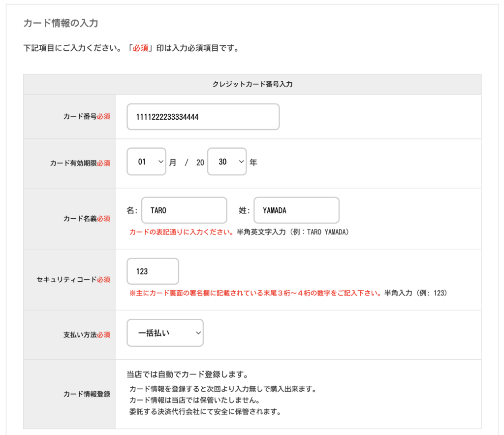Open the expiration year dropdown
This screenshot has height=435, width=504.
[226, 162]
